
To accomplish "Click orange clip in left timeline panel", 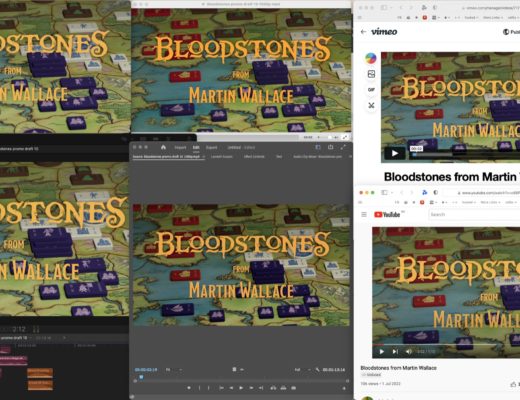I will click(40, 373).
